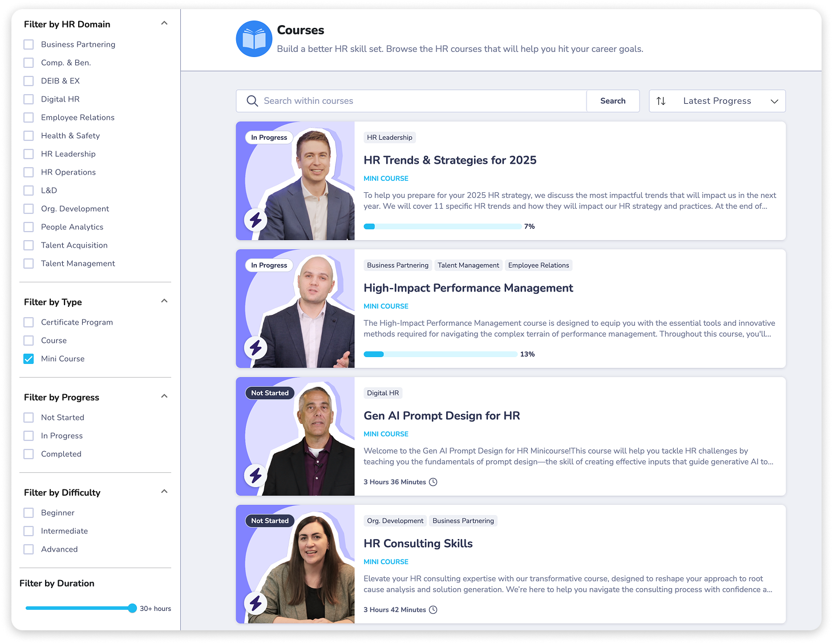
Task: Click clock icon next to 3 Hours 36 Minutes
Action: pos(433,482)
